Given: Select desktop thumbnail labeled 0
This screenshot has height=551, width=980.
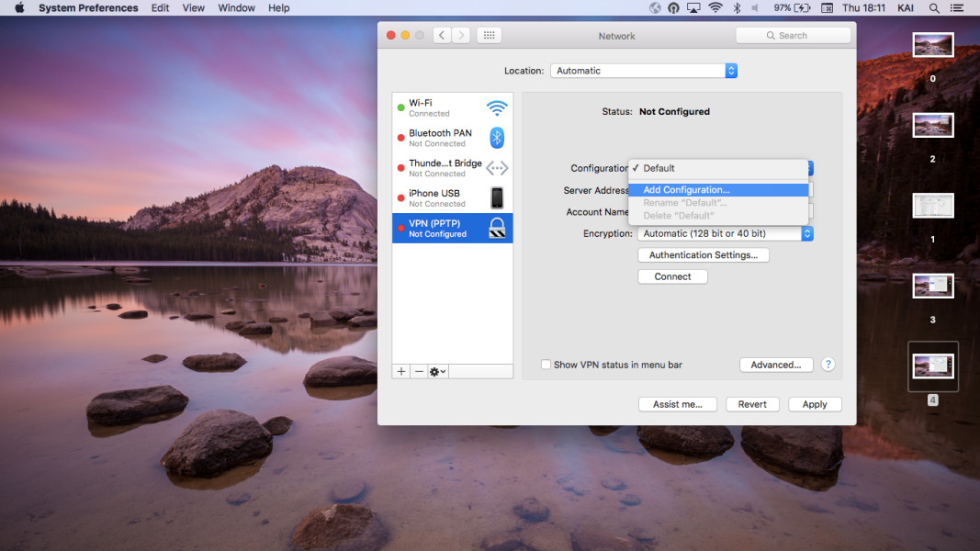Looking at the screenshot, I should pos(932,45).
